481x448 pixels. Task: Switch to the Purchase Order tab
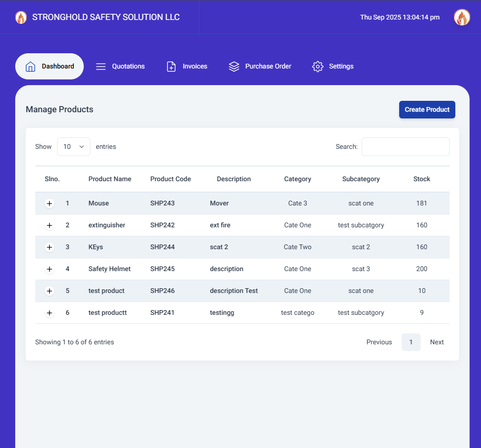click(268, 67)
